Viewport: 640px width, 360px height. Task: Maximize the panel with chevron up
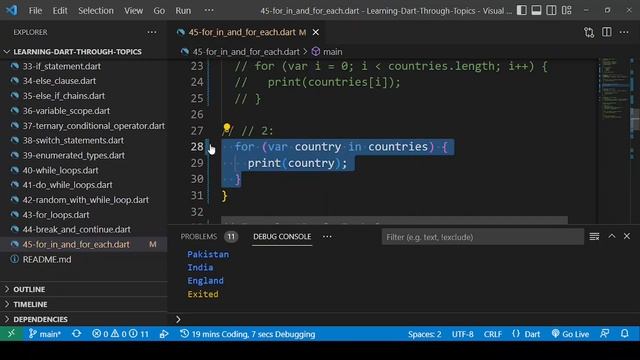click(612, 236)
